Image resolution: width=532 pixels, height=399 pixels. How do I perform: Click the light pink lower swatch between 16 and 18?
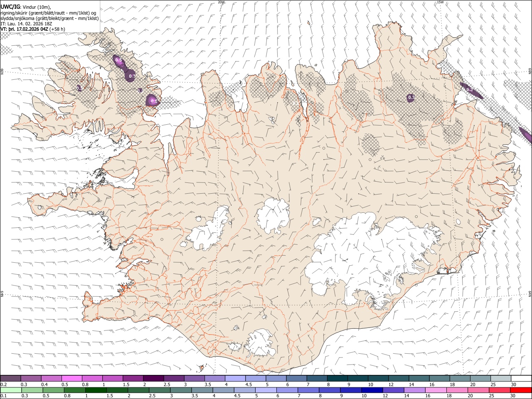(436, 390)
